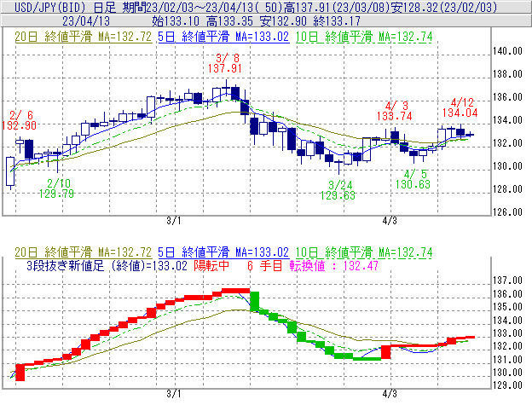This screenshot has height=405, width=532.
Task: Click the 4/3 date label under upper chart
Action: tap(390, 221)
